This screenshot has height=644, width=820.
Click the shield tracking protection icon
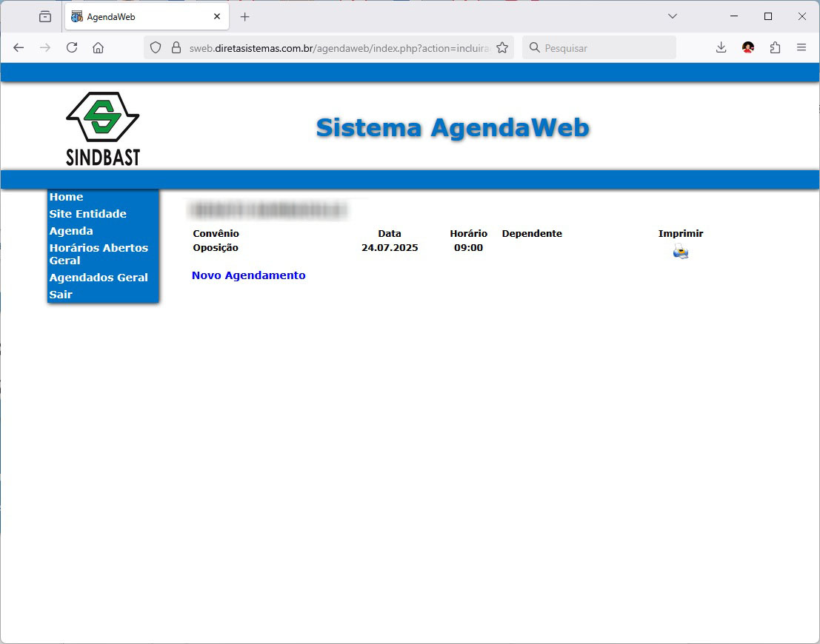click(x=156, y=47)
